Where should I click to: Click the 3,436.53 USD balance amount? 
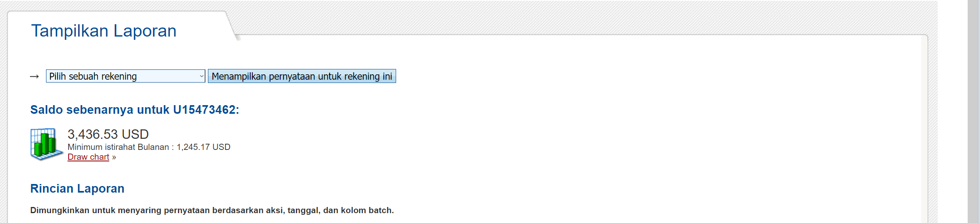(108, 134)
